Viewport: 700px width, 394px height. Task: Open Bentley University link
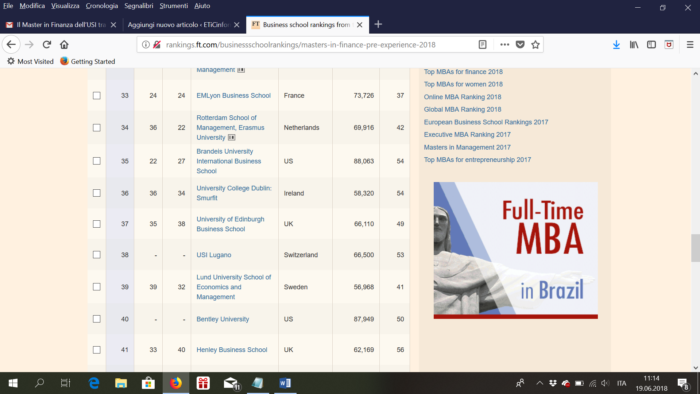pos(223,319)
